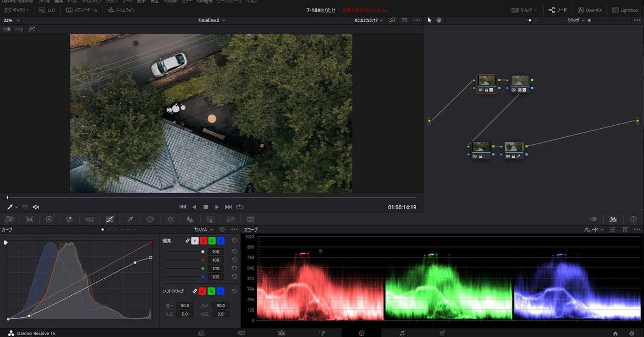
Task: Open the カスタム curve mode dropdown
Action: pos(204,229)
